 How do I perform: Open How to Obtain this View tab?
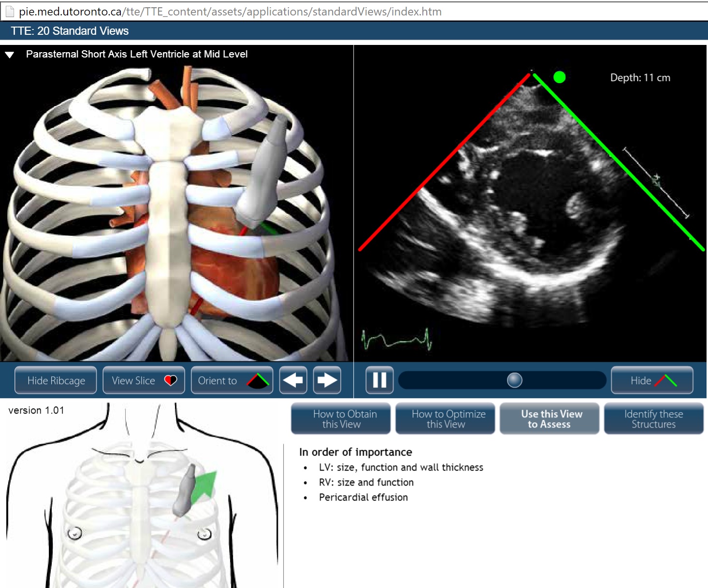341,418
